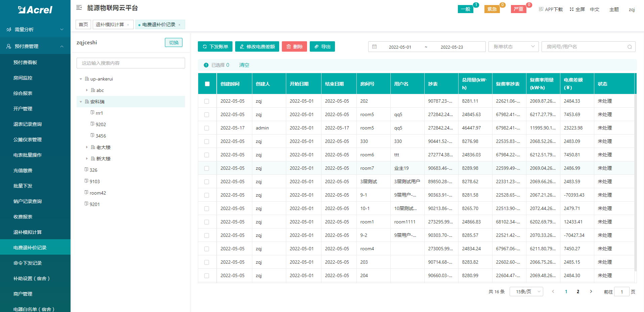644x312 pixels.
Task: Close the 电费退补价记录 tab
Action: coord(179,25)
